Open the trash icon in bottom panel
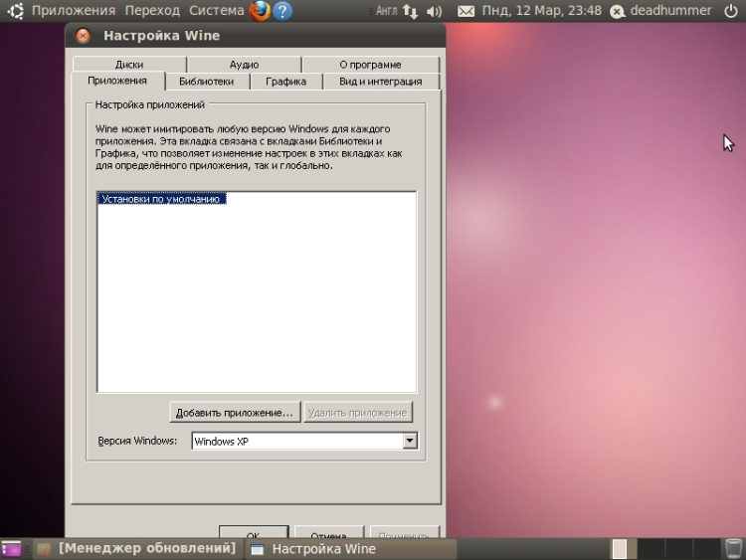The width and height of the screenshot is (746, 560). click(733, 549)
